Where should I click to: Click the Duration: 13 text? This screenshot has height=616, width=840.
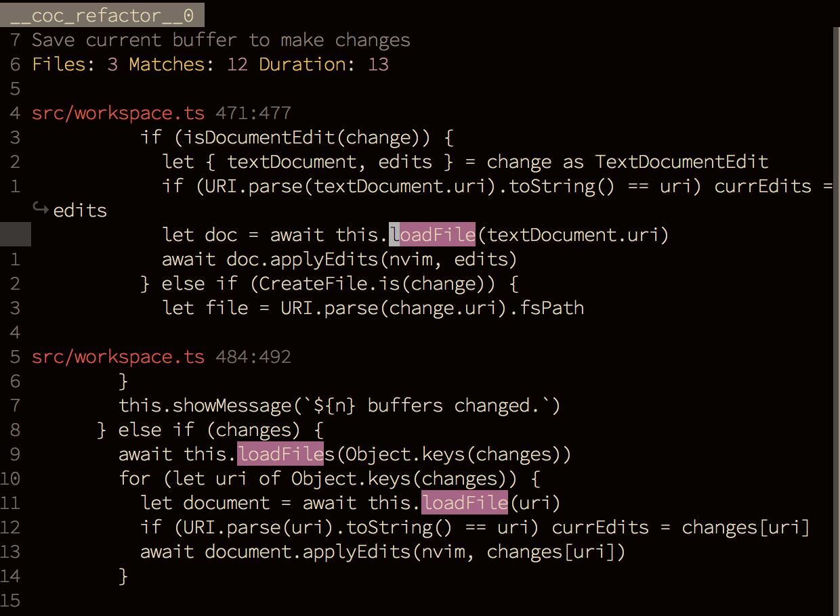(x=324, y=64)
